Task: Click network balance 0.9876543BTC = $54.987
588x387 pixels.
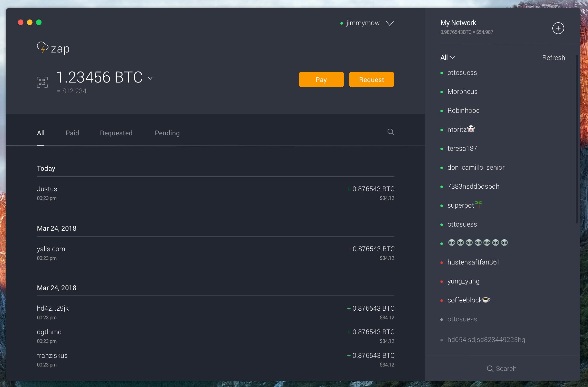Action: pyautogui.click(x=467, y=32)
